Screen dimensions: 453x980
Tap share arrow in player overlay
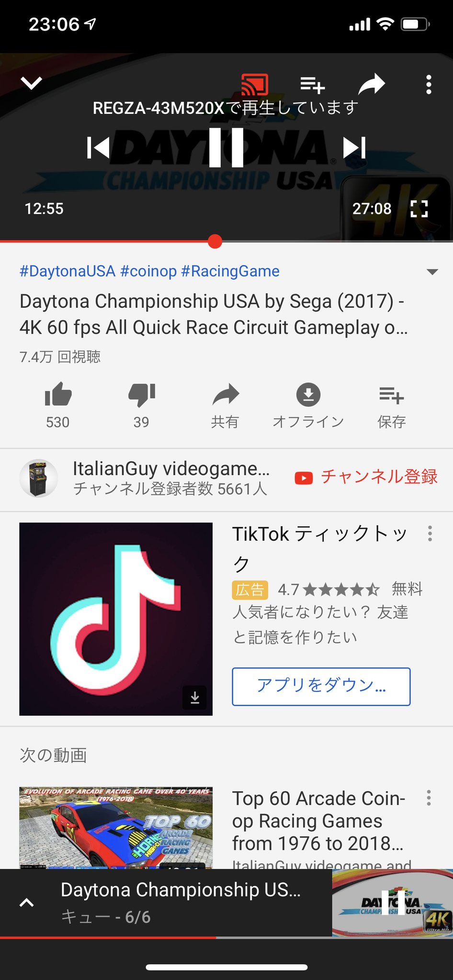coord(372,85)
